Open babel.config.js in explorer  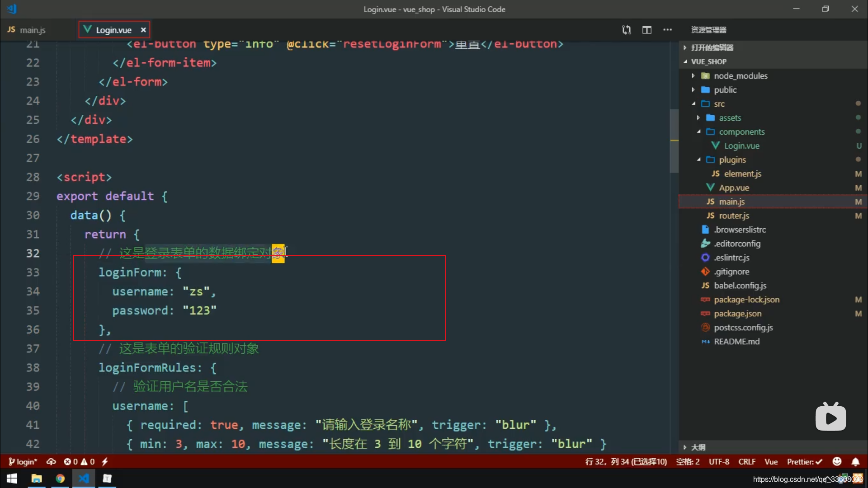click(740, 286)
